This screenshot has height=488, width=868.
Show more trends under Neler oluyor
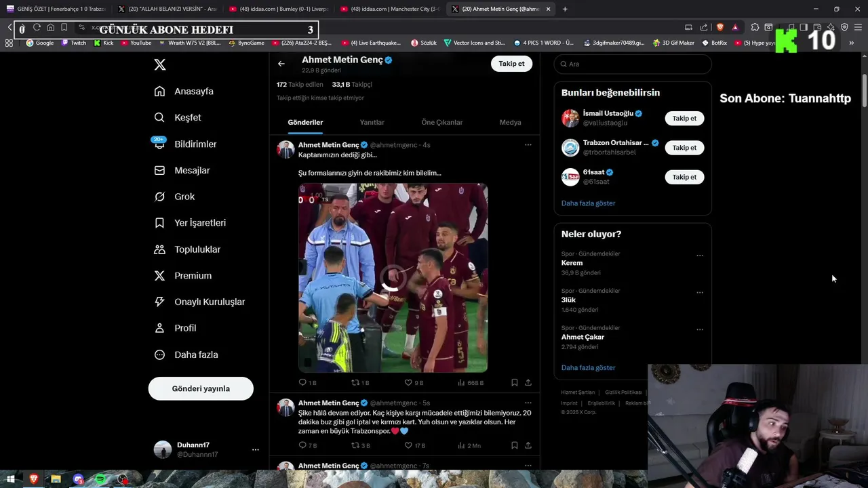point(588,367)
